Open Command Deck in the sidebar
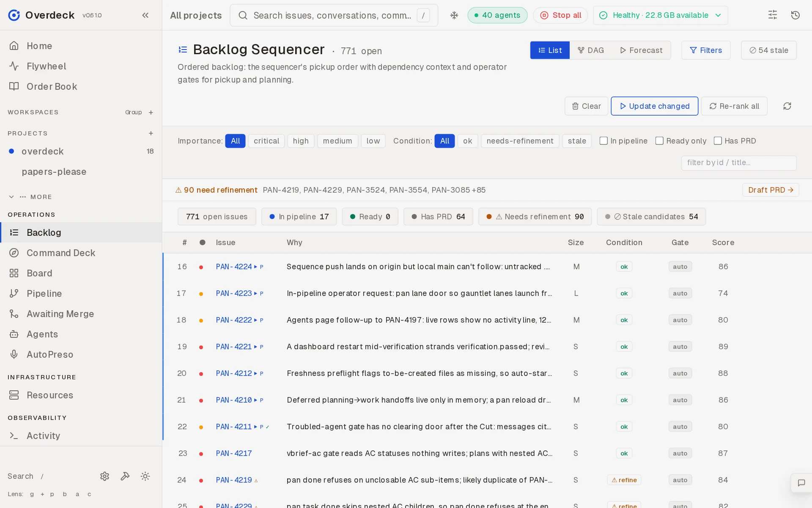 tap(81, 253)
